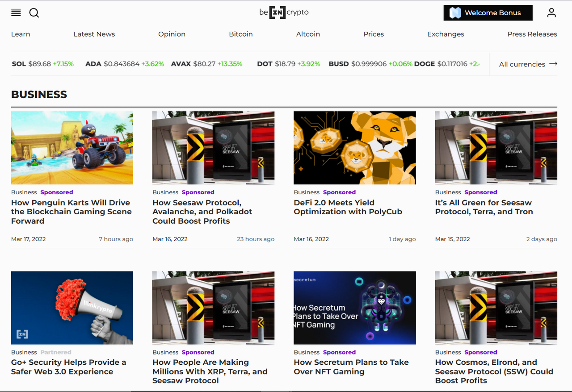Click the Welcome Bonus button

pos(488,13)
